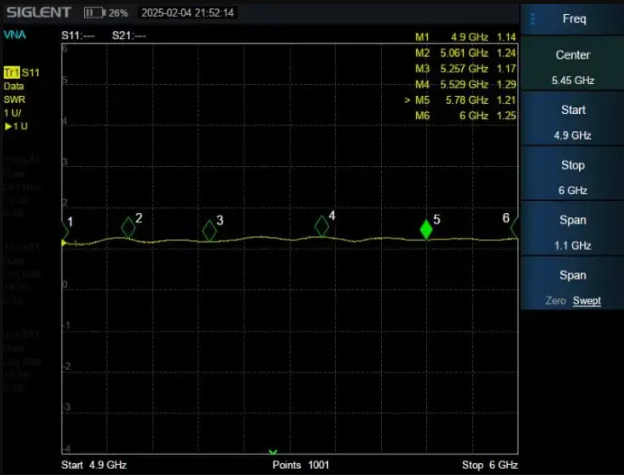
Task: Click the battery indicator icon
Action: (x=95, y=14)
